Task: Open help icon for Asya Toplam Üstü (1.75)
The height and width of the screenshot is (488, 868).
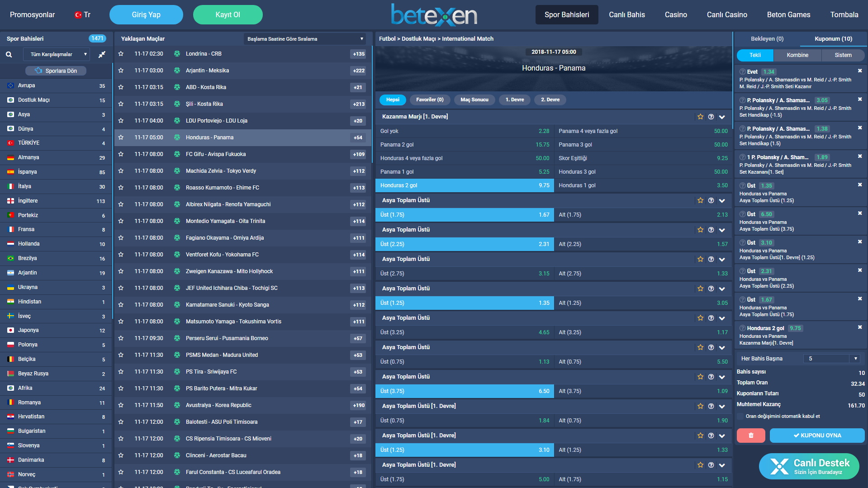Action: (x=711, y=200)
